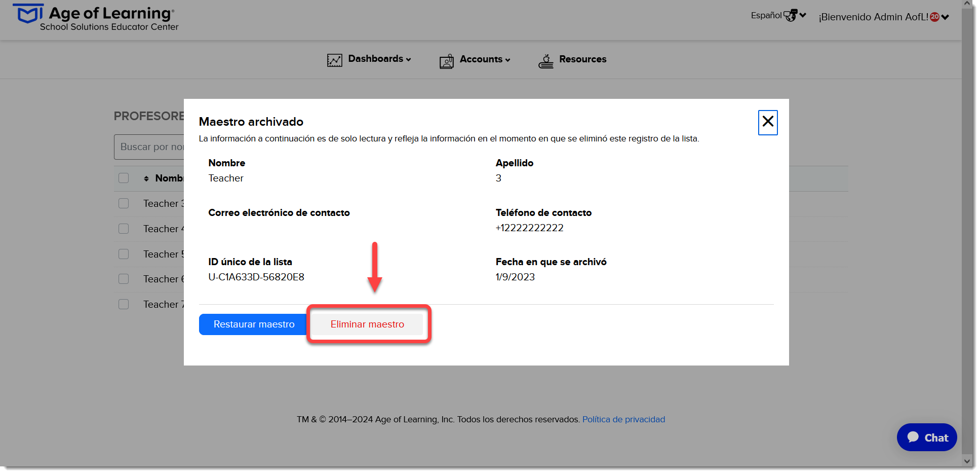Click the archive date 1/9/2023

[515, 277]
